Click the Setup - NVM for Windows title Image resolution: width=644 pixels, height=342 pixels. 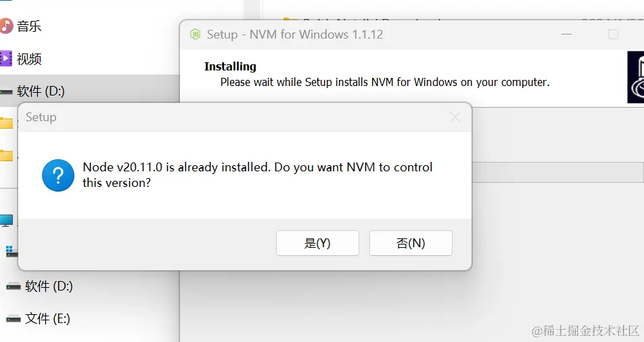coord(295,34)
